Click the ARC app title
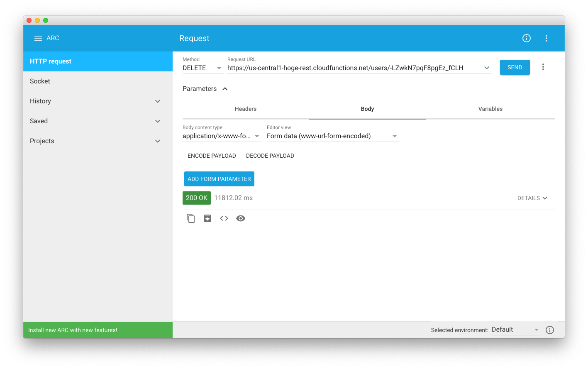The height and width of the screenshot is (369, 588). click(x=53, y=38)
